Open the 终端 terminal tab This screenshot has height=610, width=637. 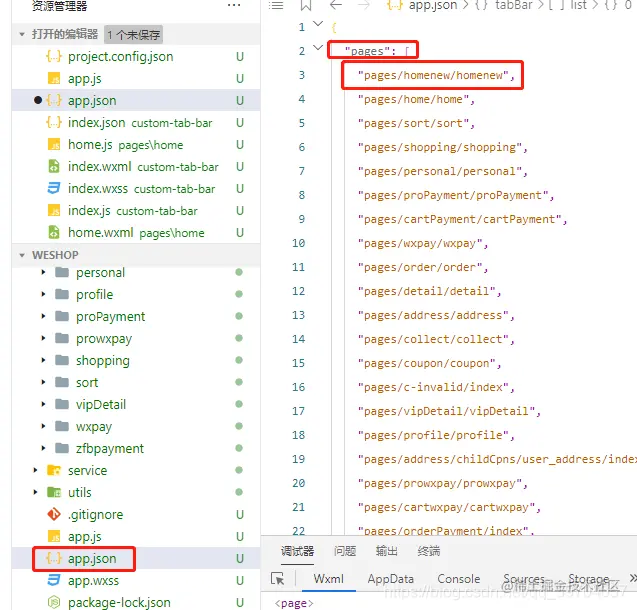pyautogui.click(x=429, y=551)
